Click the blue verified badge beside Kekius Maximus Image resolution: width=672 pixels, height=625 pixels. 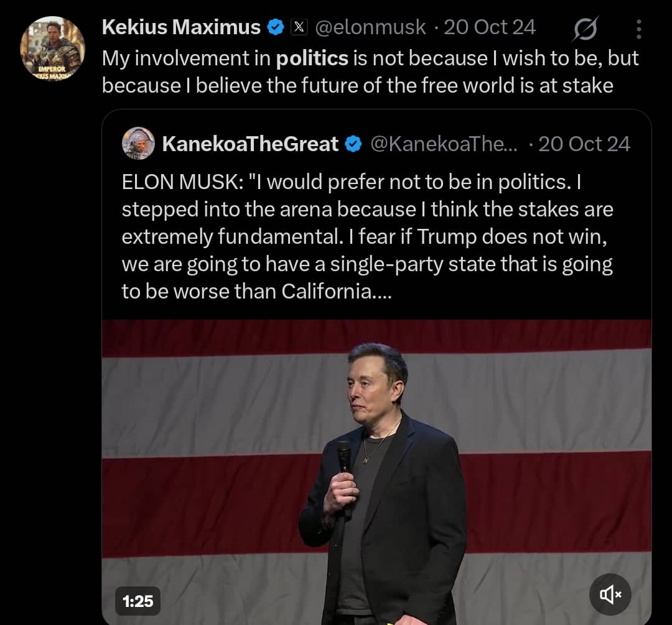point(276,27)
